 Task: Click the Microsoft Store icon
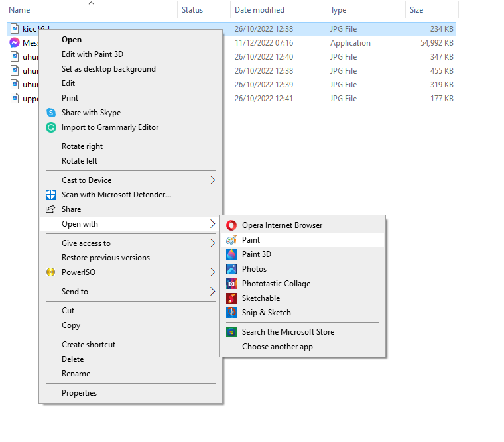pyautogui.click(x=231, y=332)
